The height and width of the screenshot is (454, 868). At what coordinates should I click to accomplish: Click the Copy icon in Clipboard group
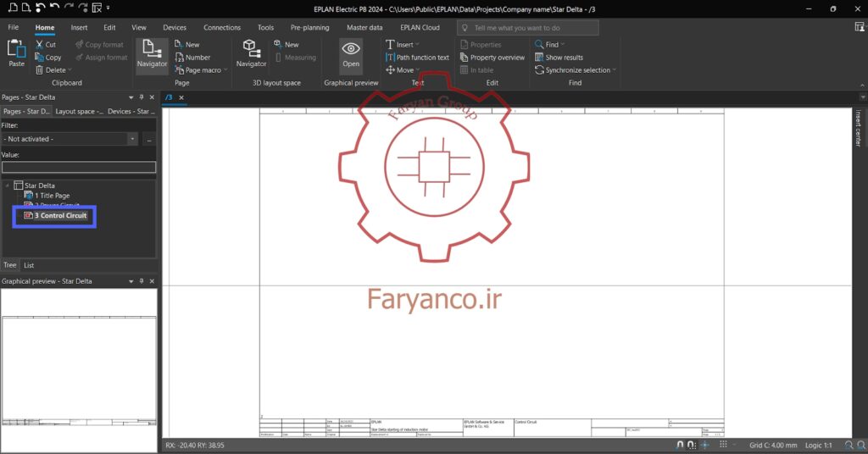39,57
